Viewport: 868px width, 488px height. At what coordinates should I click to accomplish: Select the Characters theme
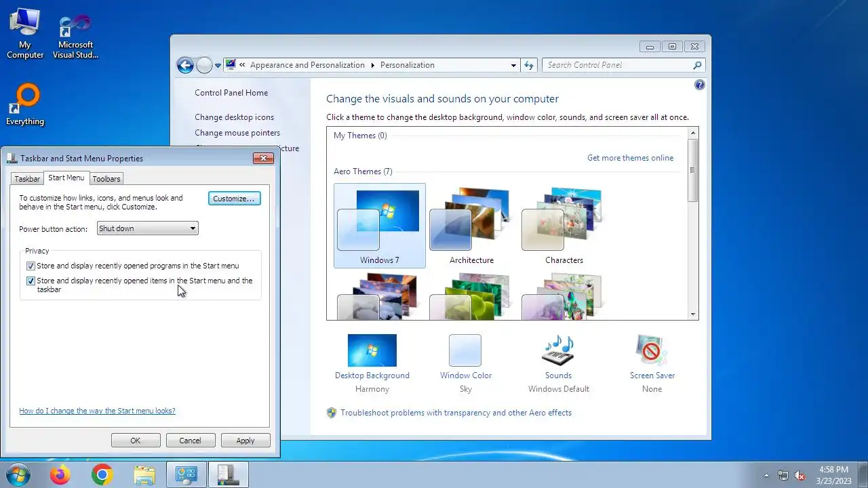pos(564,226)
